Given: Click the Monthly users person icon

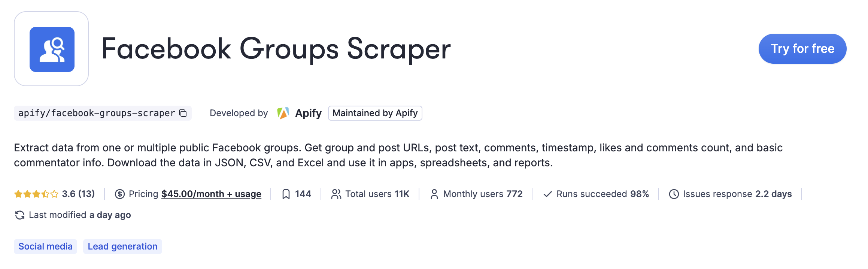Looking at the screenshot, I should [434, 194].
